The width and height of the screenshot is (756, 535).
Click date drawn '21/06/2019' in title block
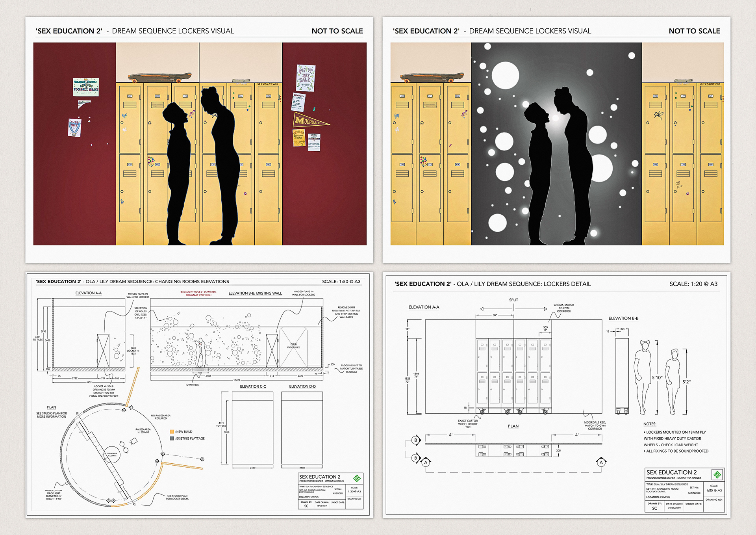pyautogui.click(x=674, y=508)
